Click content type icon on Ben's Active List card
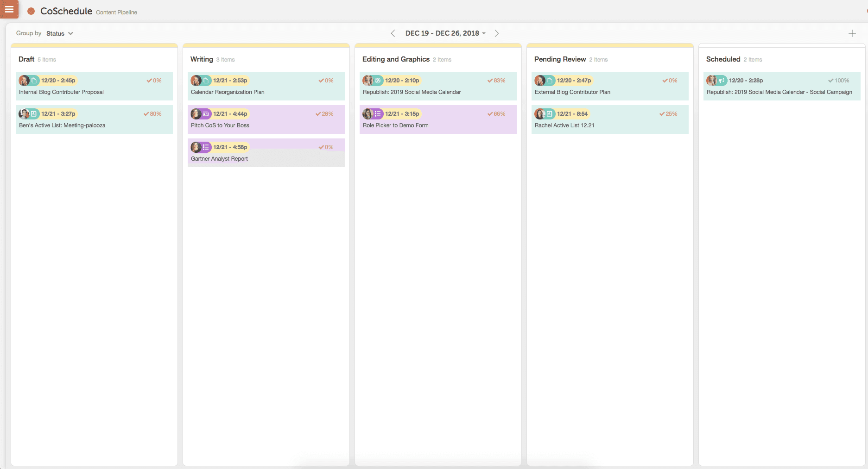 point(34,114)
